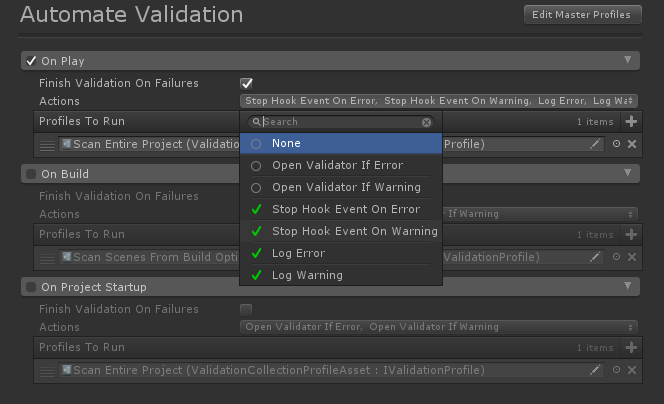664x404 pixels.
Task: Clear the dropdown search field
Action: coord(427,122)
